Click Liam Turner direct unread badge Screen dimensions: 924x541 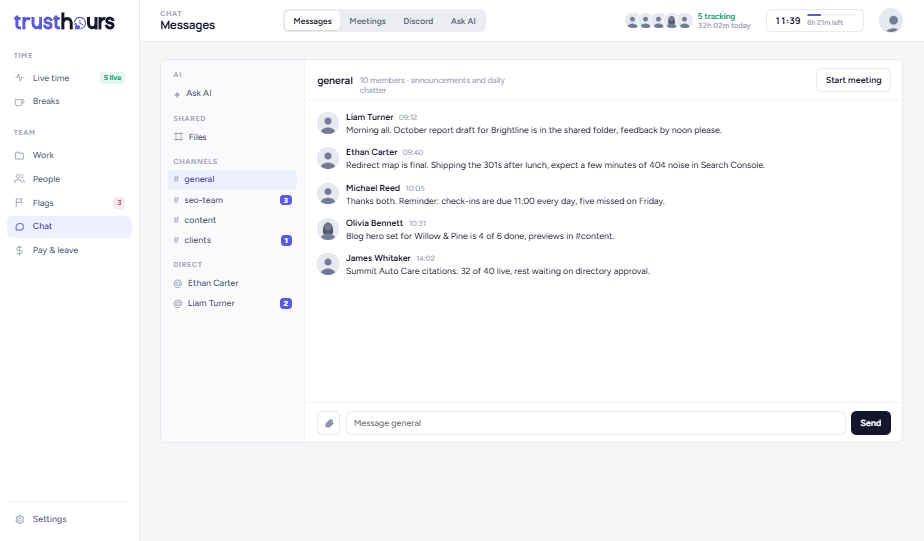(286, 304)
